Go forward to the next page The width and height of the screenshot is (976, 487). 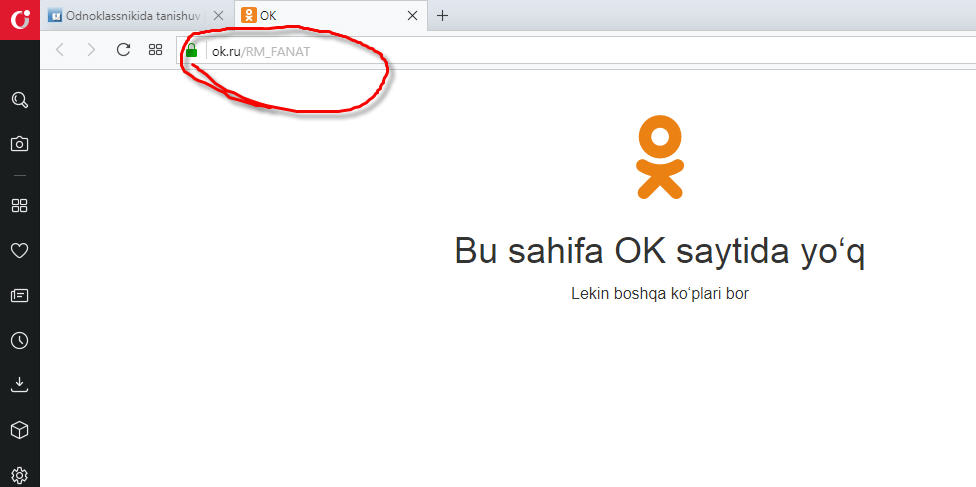point(91,50)
